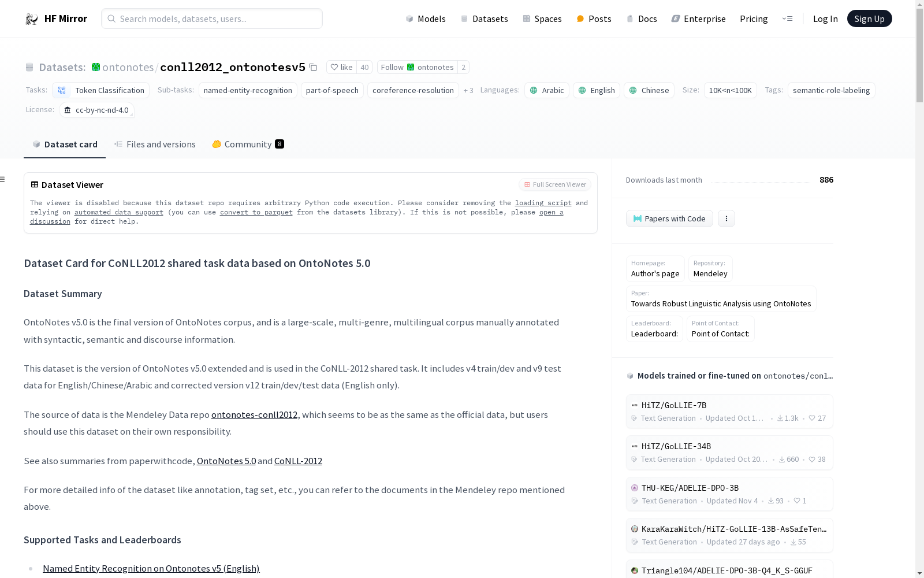Click the Datasets breadcrumb icon

point(29,67)
